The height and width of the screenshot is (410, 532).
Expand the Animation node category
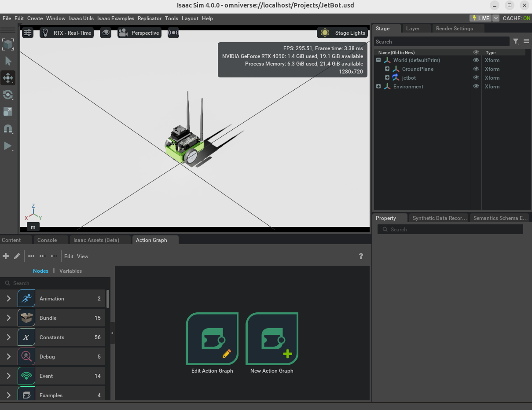(8, 299)
